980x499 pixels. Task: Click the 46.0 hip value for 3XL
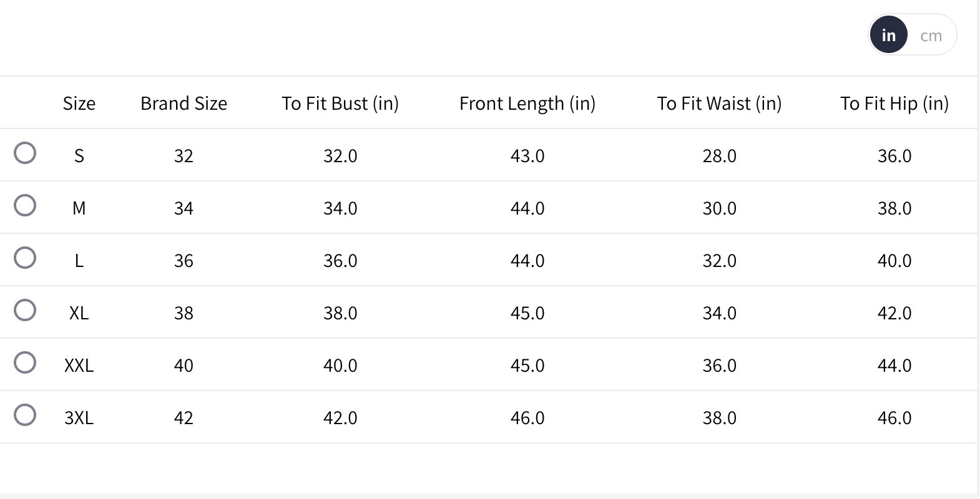pos(894,418)
